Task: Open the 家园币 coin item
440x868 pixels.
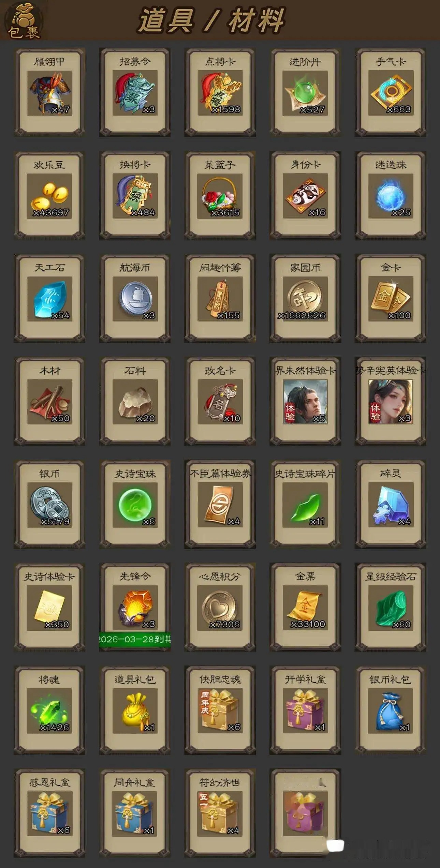Action: click(x=305, y=298)
